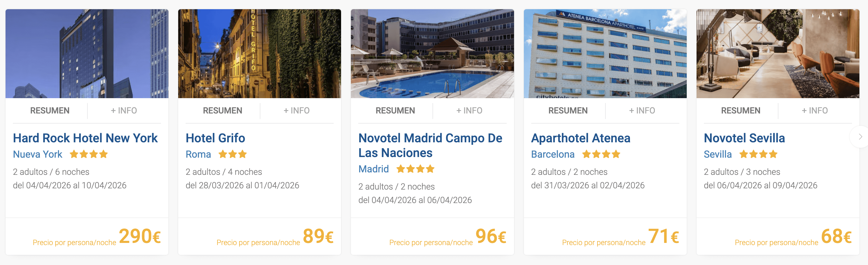Select RESUMEN tab on Aparthotel Atenea card

[x=568, y=111]
